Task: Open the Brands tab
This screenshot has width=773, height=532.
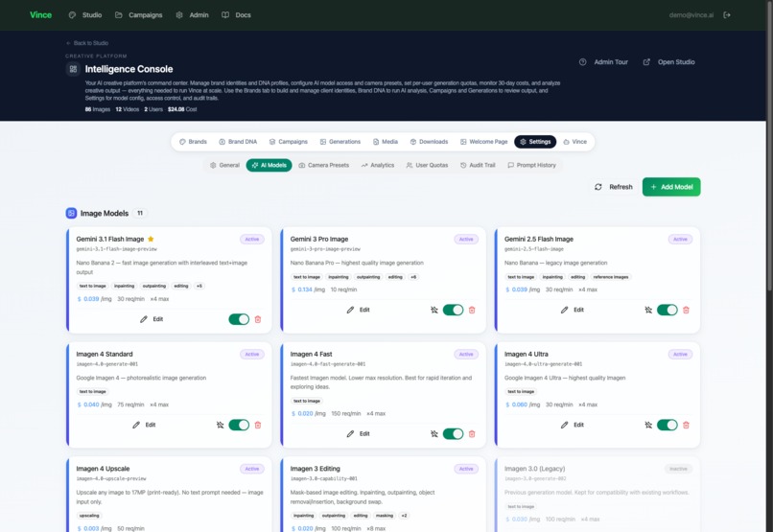Action: [193, 141]
